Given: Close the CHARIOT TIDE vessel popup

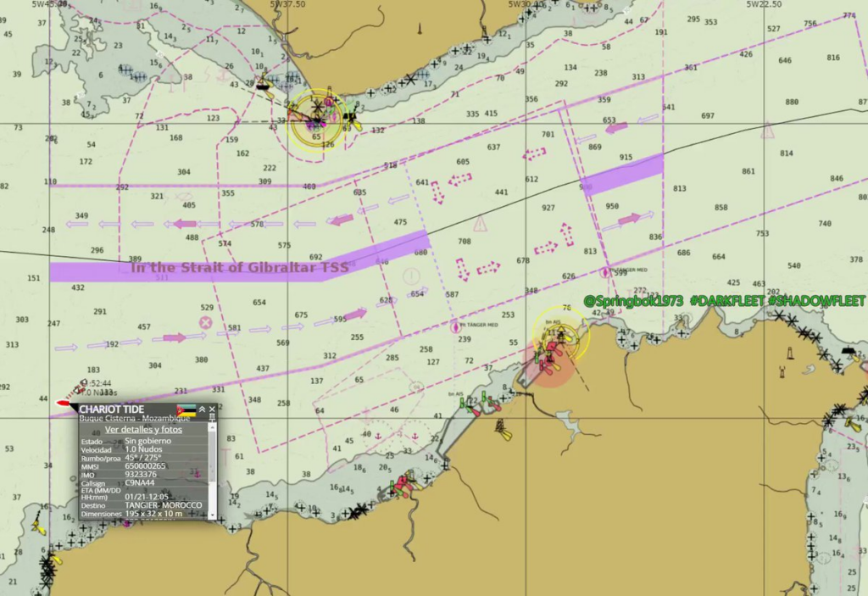Looking at the screenshot, I should [x=213, y=409].
